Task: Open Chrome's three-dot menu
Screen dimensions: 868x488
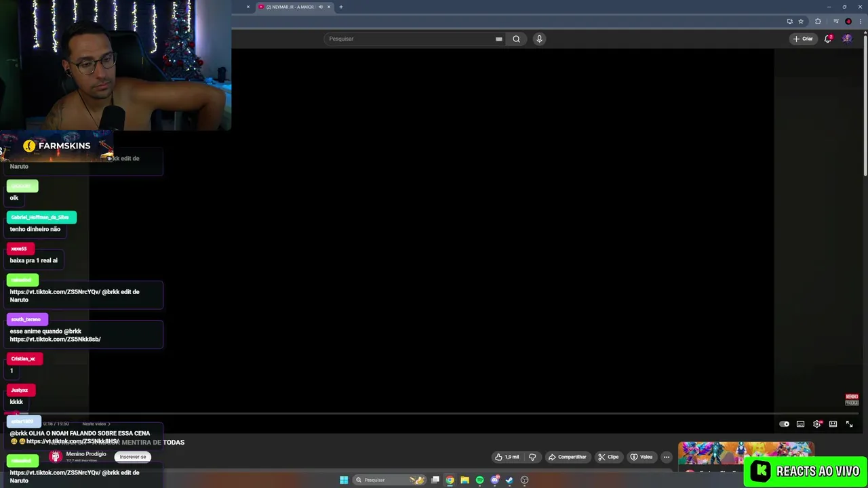Action: [x=861, y=21]
